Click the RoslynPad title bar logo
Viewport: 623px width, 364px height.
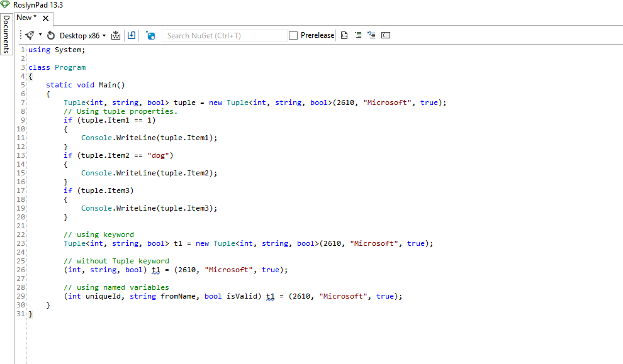(x=6, y=5)
